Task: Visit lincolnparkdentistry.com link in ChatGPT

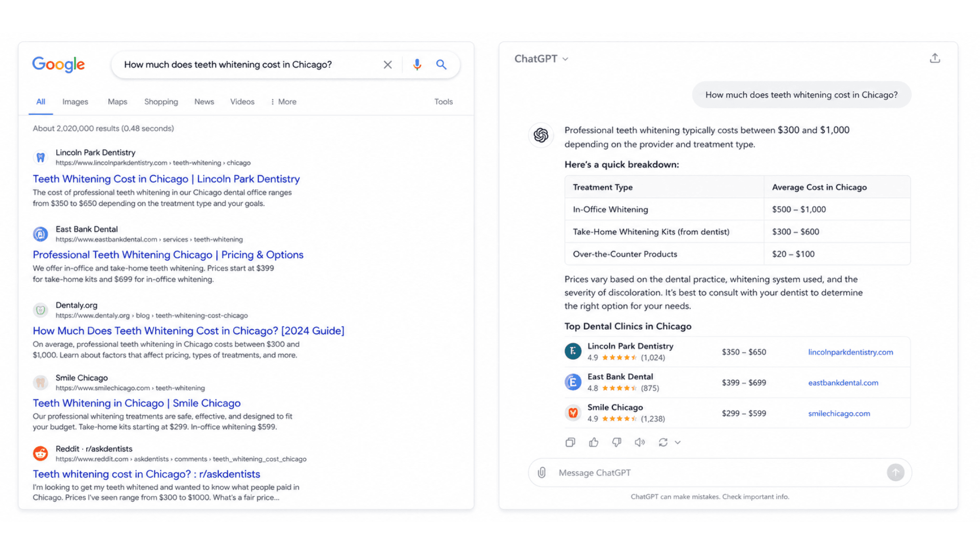Action: [850, 352]
